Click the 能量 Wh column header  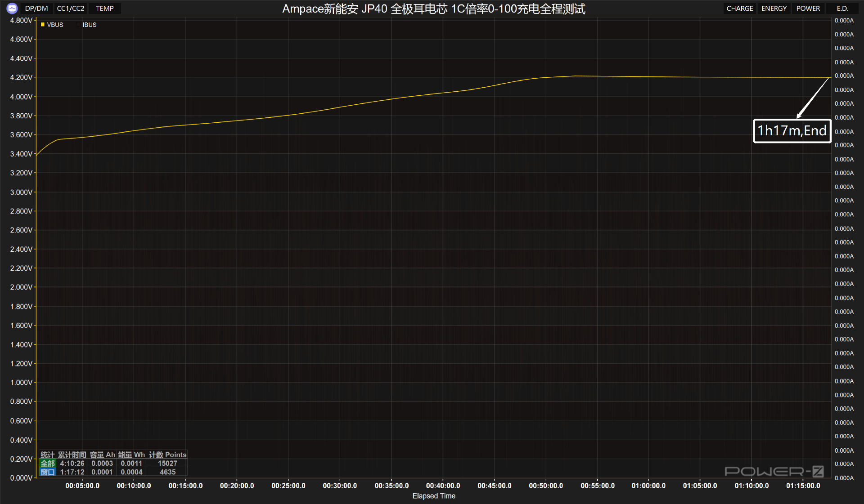click(131, 455)
